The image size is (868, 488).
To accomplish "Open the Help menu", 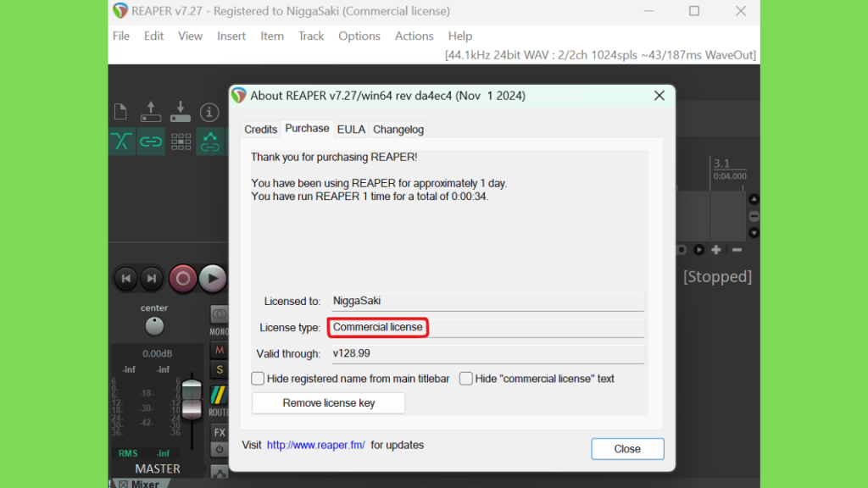I will point(460,36).
